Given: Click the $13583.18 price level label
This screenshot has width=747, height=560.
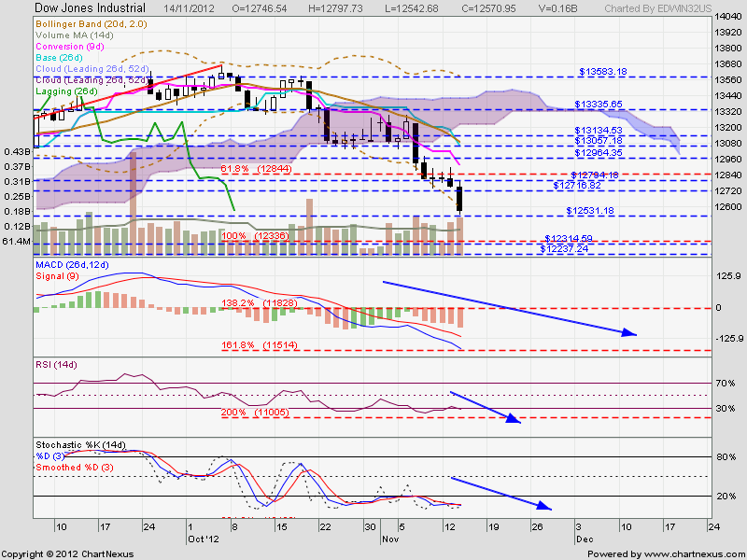Looking at the screenshot, I should click(x=603, y=72).
